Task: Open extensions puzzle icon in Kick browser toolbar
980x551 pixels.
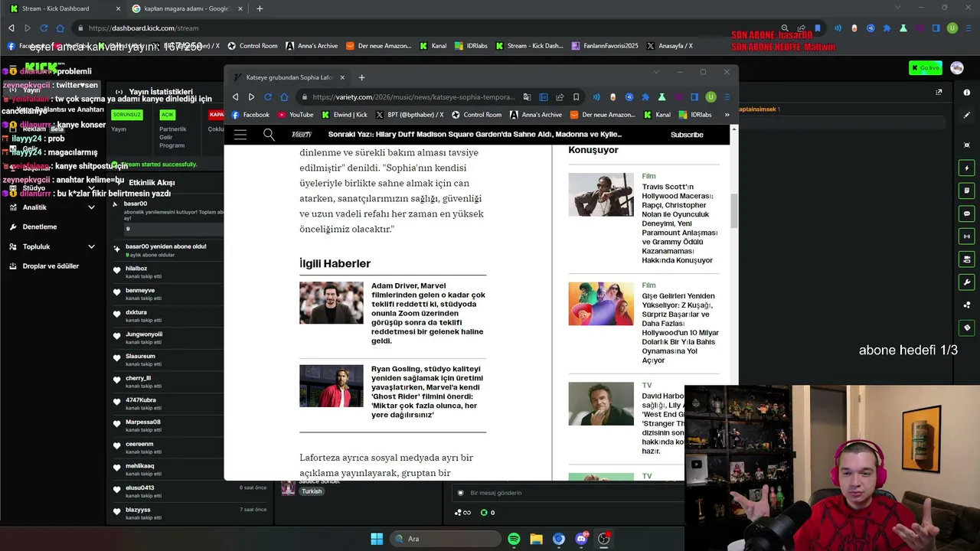Action: tap(887, 28)
